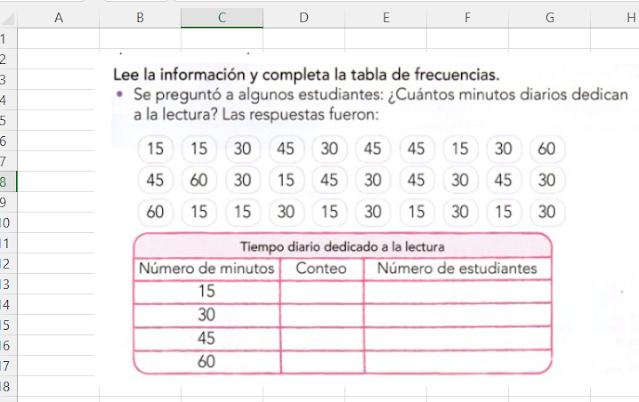Select the highlighted row 8 header

8,181
